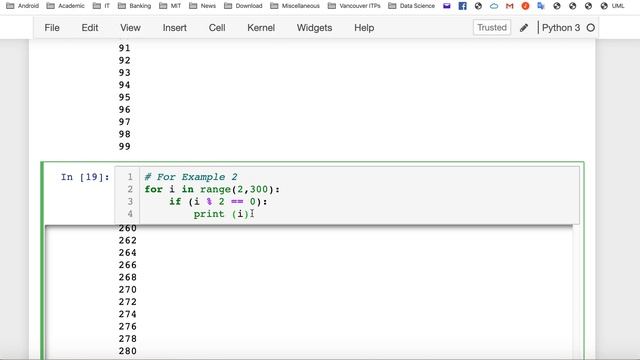This screenshot has height=360, width=640.
Task: Open the Download bookmarks folder
Action: (243, 6)
